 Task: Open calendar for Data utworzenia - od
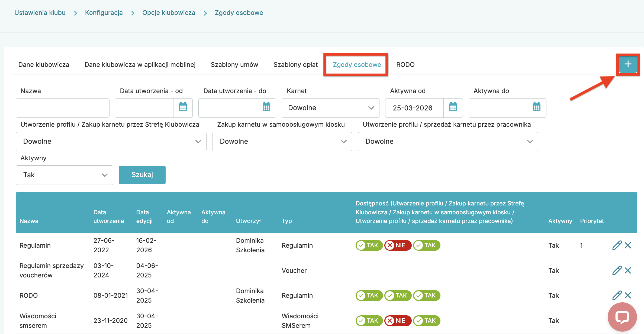click(x=183, y=108)
